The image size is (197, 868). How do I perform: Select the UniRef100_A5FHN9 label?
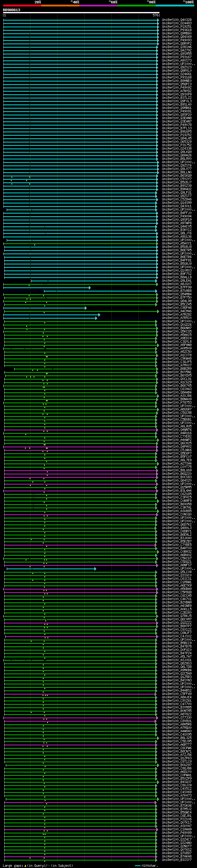click(x=177, y=345)
